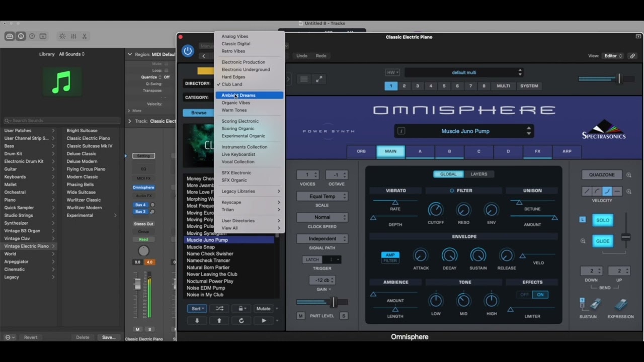The image size is (644, 362).
Task: Select the flat velocity curve icon
Action: point(617,191)
